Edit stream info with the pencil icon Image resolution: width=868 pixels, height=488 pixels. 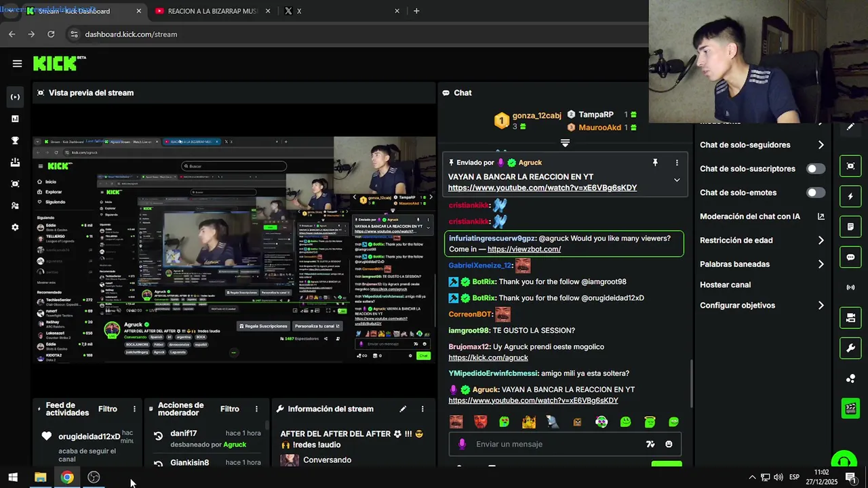[403, 409]
